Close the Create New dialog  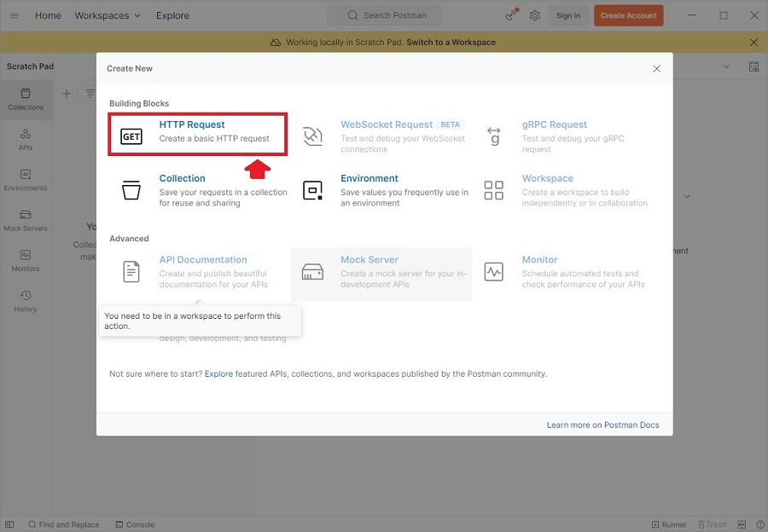[x=656, y=68]
